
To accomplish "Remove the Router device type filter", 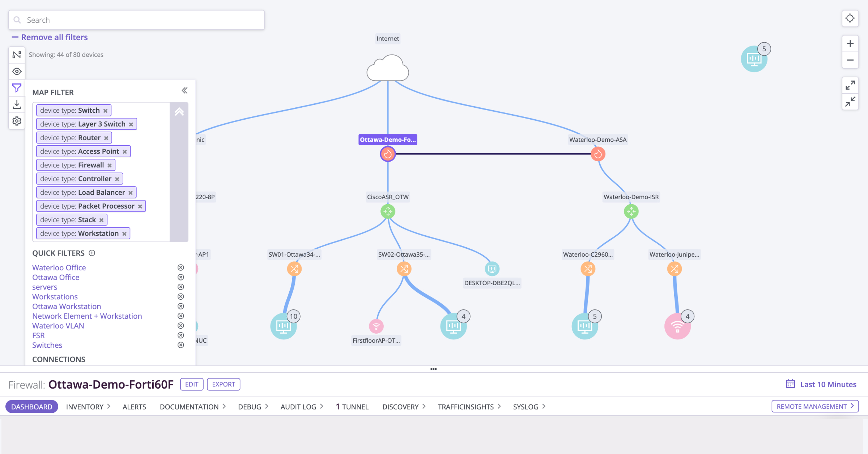I will click(x=106, y=138).
